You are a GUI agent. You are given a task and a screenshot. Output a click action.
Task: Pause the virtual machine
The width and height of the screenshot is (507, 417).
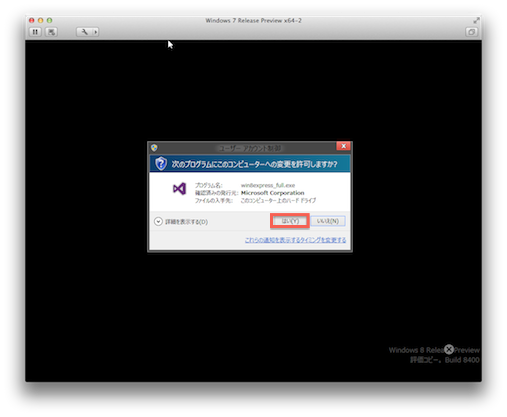click(35, 32)
